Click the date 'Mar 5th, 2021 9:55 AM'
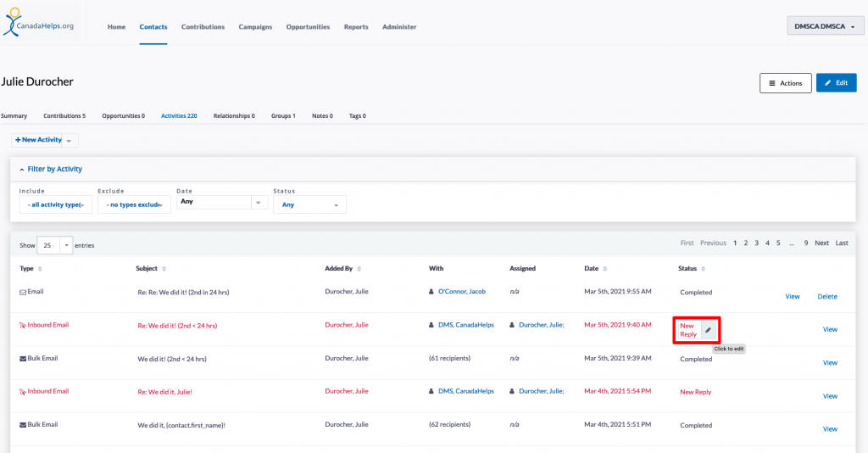This screenshot has height=453, width=868. (618, 291)
